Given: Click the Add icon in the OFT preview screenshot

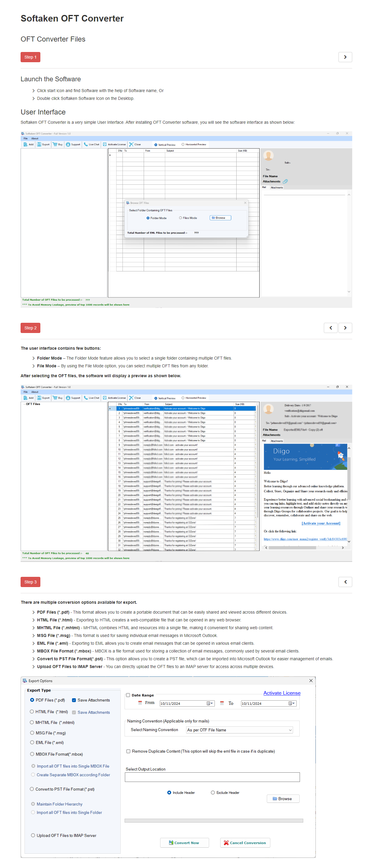Looking at the screenshot, I should tap(25, 398).
